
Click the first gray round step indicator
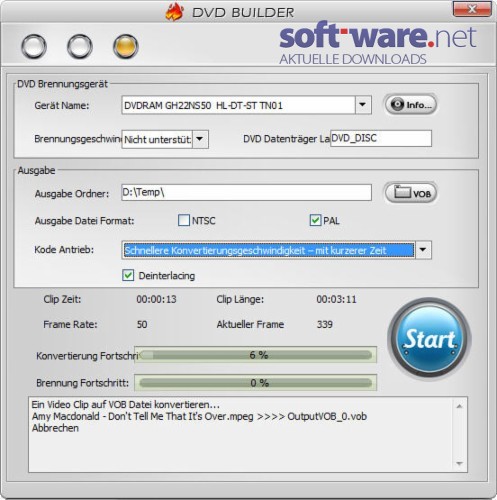(x=34, y=46)
